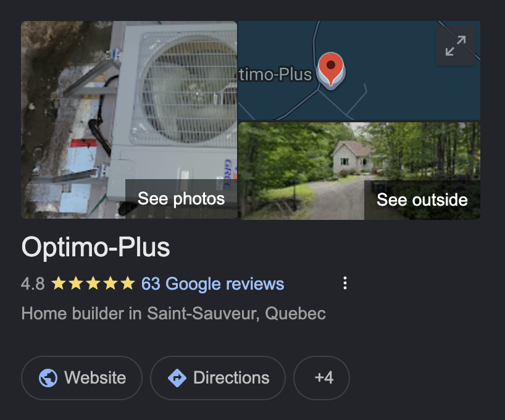Click the 4.8 rating number
505x420 pixels.
point(33,284)
